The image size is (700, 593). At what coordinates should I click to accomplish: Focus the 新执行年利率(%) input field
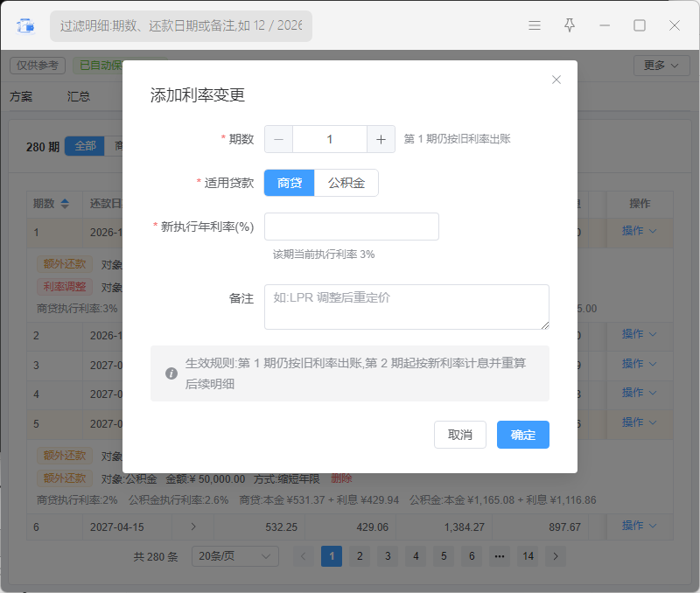(352, 227)
